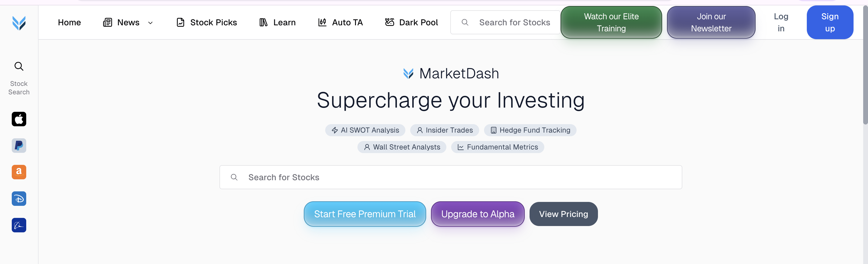
Task: Open the Auto TA tool
Action: 340,23
